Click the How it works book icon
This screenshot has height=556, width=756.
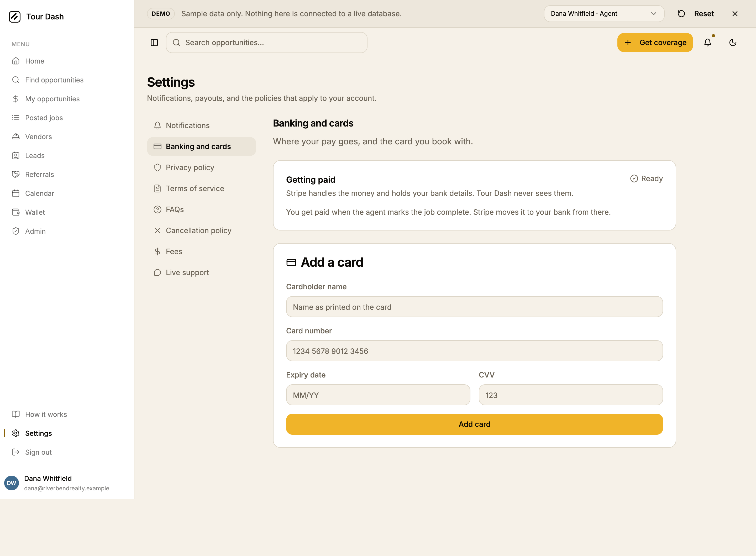coord(16,414)
